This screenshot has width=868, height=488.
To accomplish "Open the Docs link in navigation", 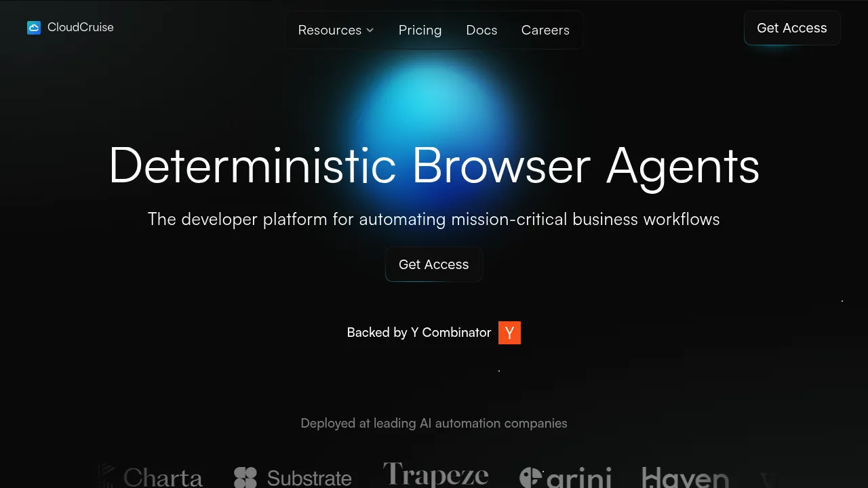I will (x=481, y=30).
